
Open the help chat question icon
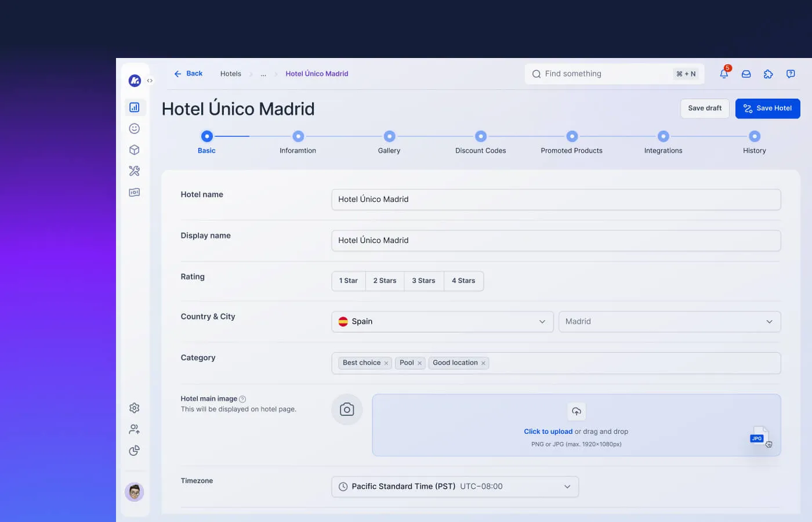coord(791,74)
